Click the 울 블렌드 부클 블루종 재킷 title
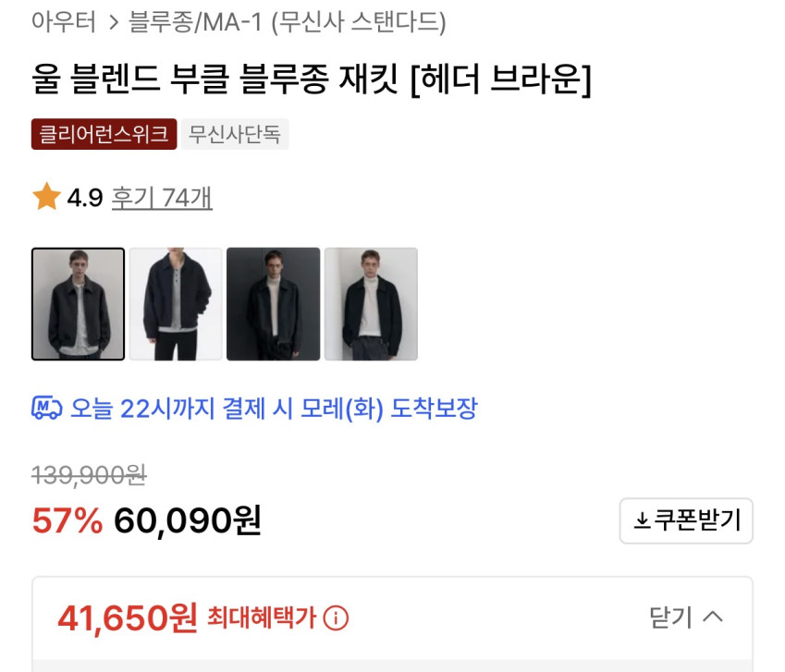 tap(311, 80)
